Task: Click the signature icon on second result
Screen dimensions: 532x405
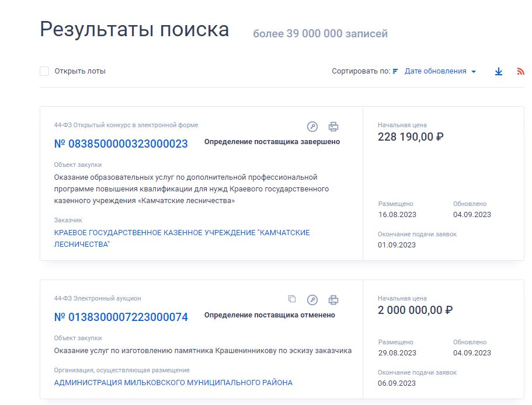Action: pos(314,299)
